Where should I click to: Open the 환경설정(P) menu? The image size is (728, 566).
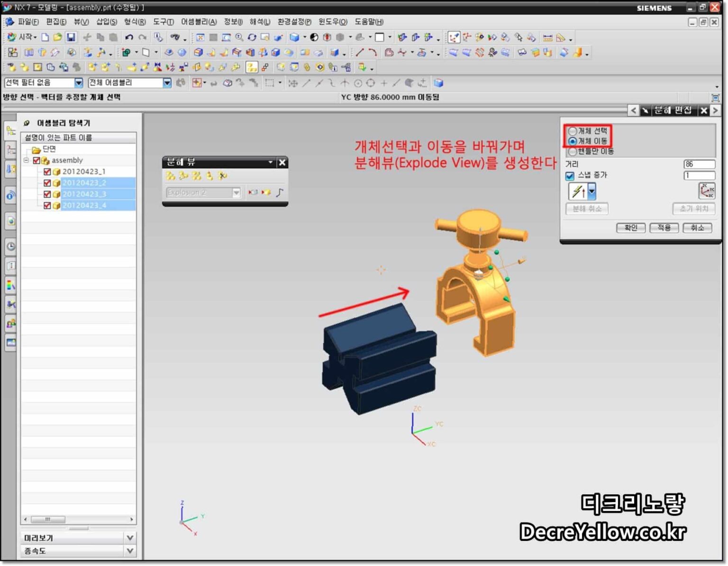tap(294, 22)
